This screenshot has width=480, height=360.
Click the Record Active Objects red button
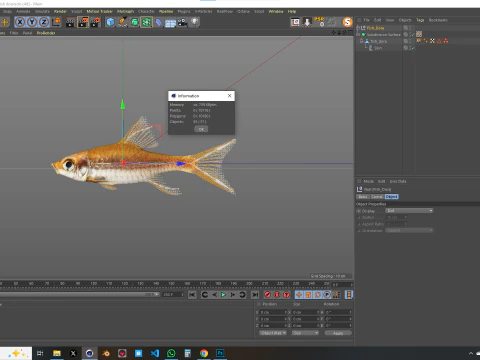pos(267,295)
